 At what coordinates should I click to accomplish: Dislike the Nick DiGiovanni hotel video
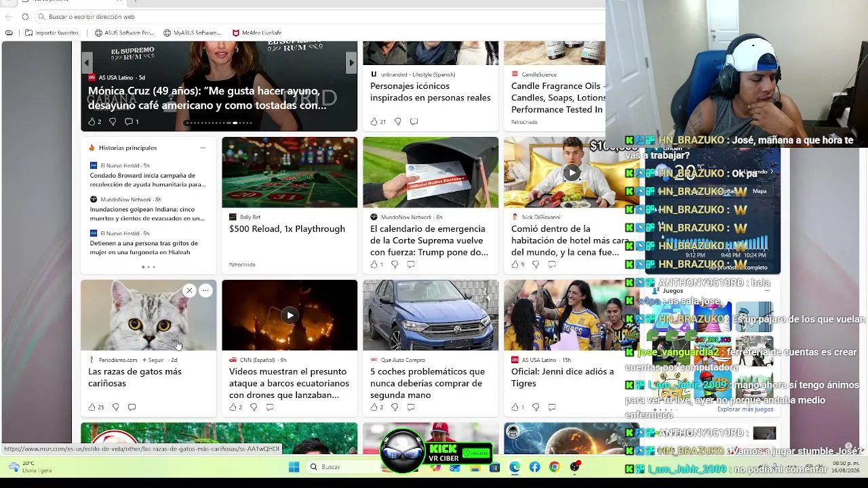click(x=536, y=264)
